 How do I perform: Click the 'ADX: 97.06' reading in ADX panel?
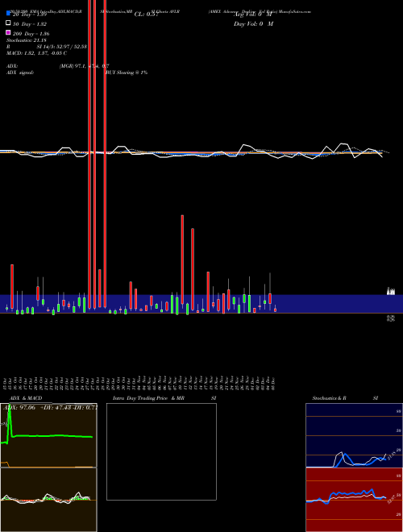tap(20, 408)
